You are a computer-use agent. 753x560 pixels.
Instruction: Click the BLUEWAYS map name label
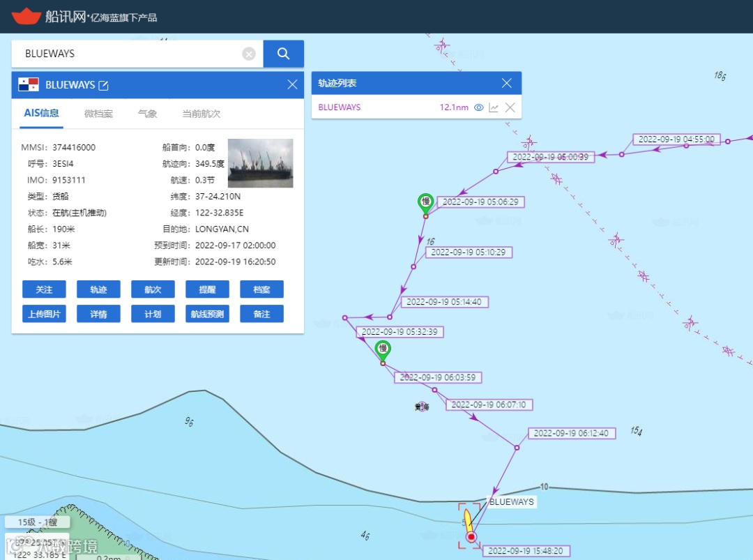512,502
